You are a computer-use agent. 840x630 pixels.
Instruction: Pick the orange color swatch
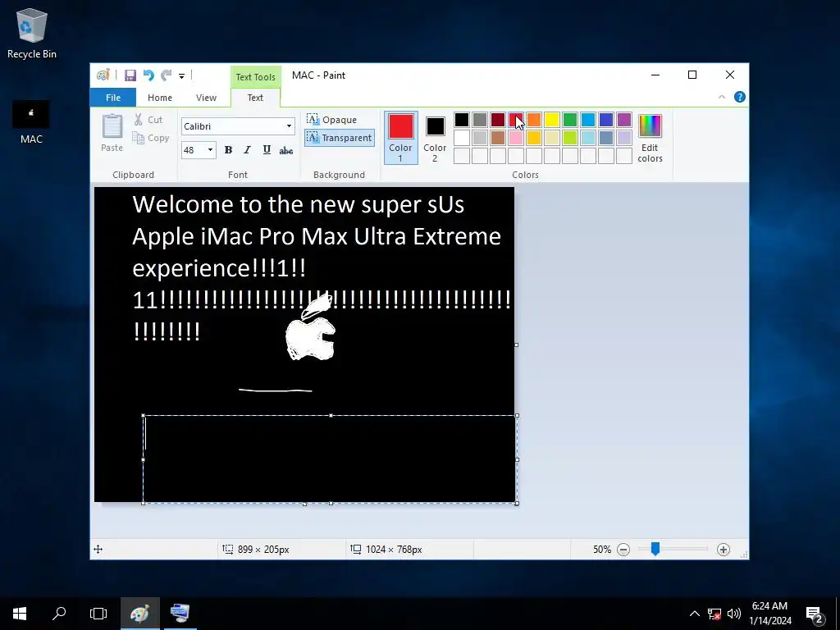point(534,120)
